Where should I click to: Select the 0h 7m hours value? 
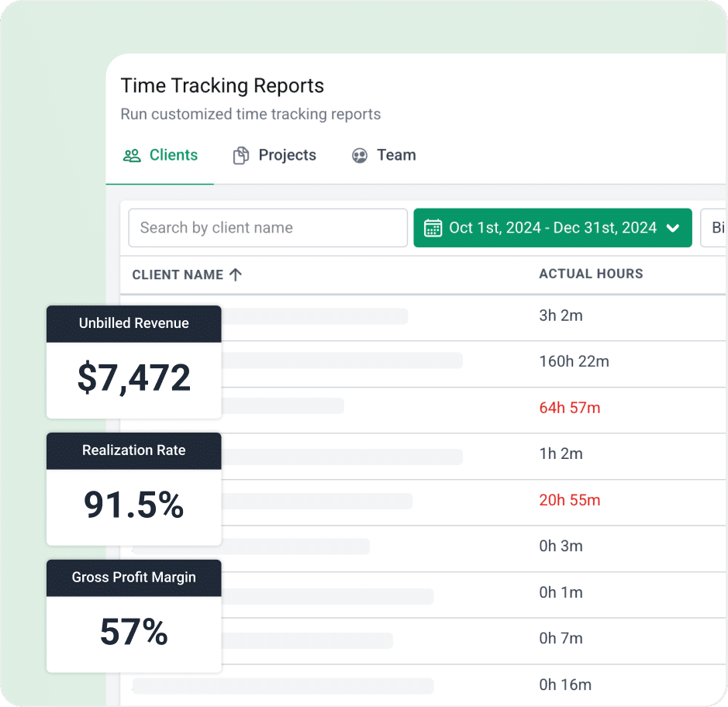point(561,639)
